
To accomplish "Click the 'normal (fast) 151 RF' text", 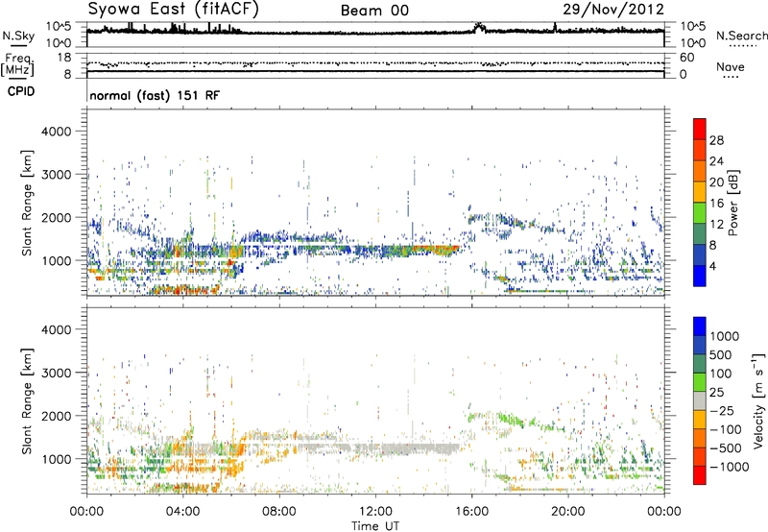I will (155, 95).
